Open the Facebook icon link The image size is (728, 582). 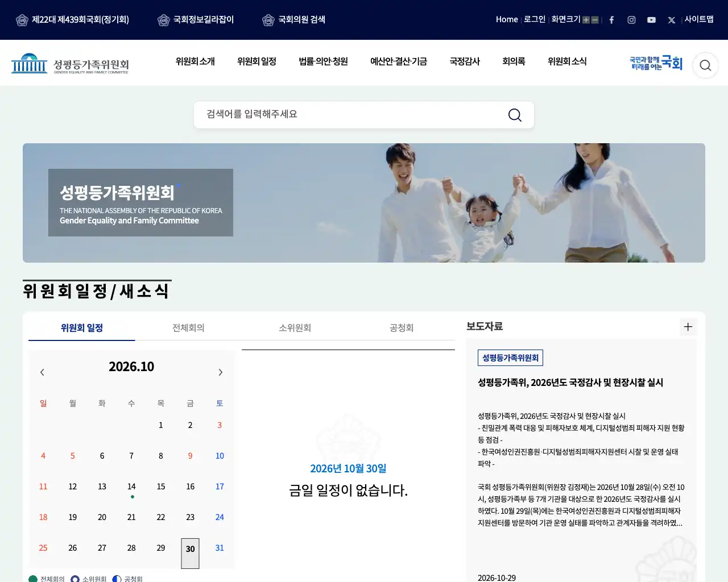[611, 20]
